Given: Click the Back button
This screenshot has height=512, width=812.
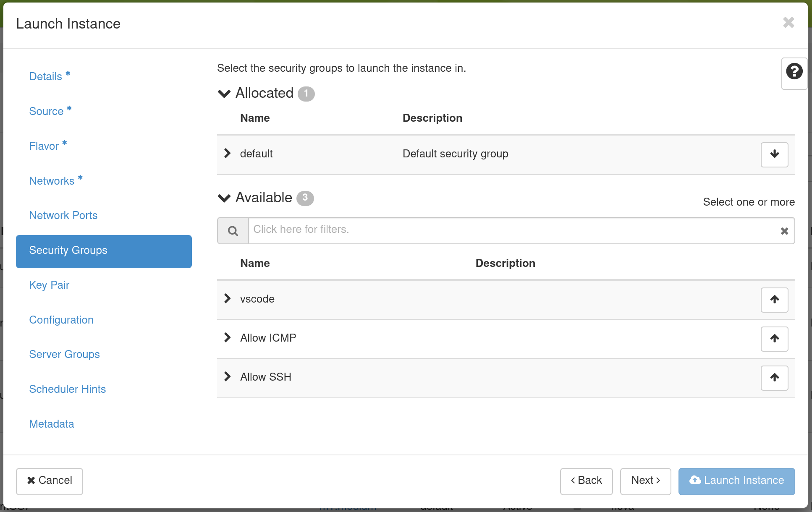Looking at the screenshot, I should [x=586, y=481].
